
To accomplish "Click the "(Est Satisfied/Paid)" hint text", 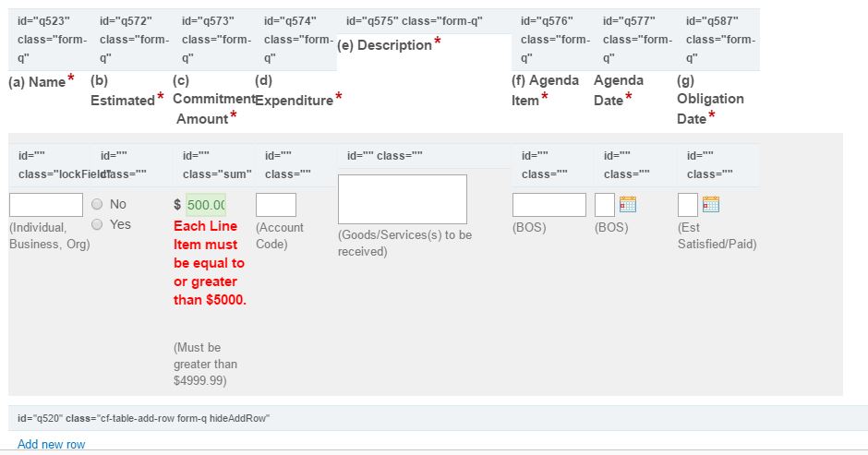I will pos(717,235).
